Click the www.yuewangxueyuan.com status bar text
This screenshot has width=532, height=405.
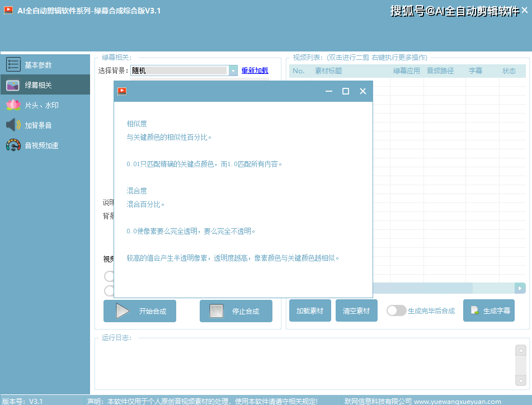[x=458, y=401]
